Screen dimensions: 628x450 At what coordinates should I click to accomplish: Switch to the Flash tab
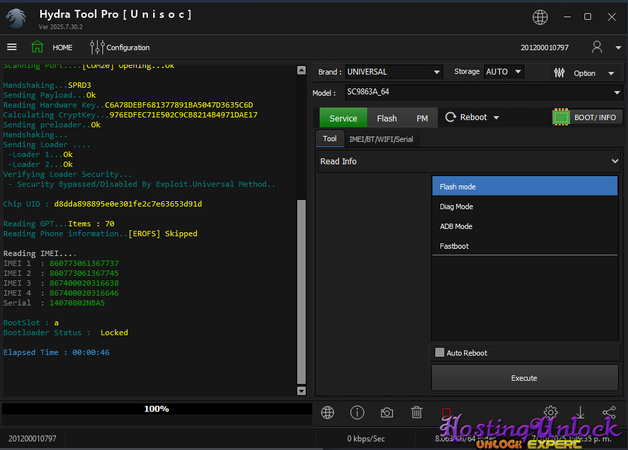387,118
